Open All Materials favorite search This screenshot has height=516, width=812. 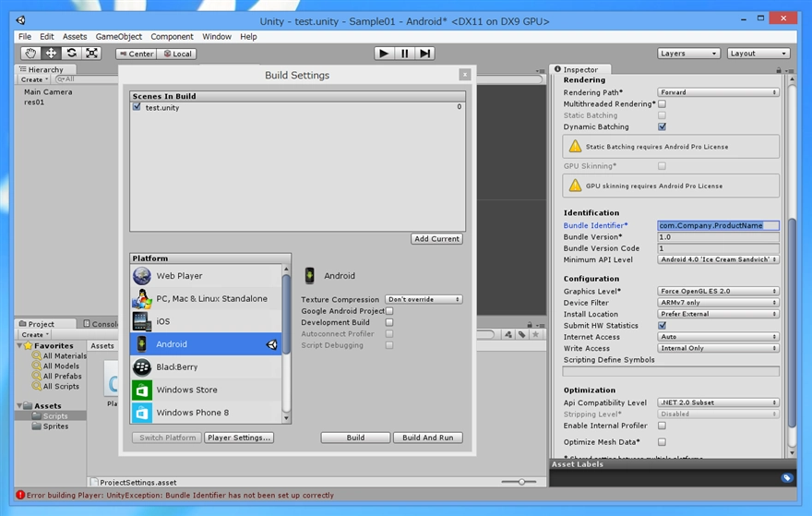point(59,356)
